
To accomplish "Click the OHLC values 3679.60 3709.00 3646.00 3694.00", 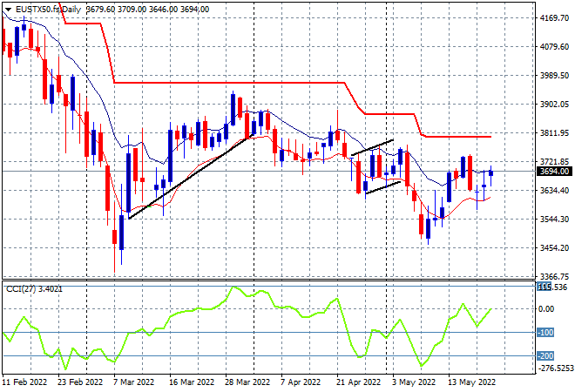I will coord(148,10).
